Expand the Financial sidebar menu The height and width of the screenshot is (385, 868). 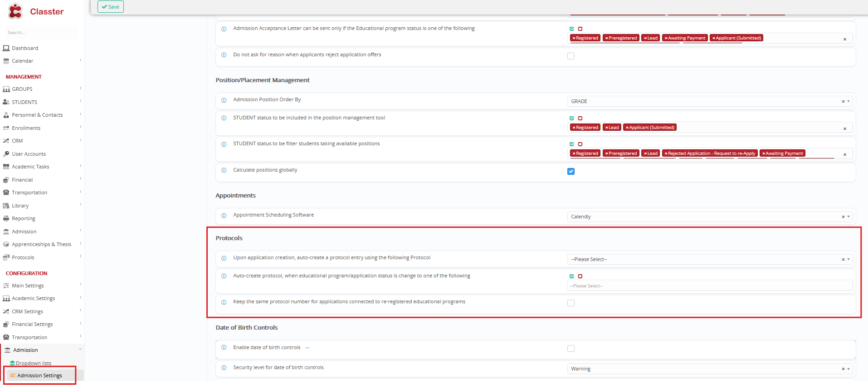pos(22,180)
